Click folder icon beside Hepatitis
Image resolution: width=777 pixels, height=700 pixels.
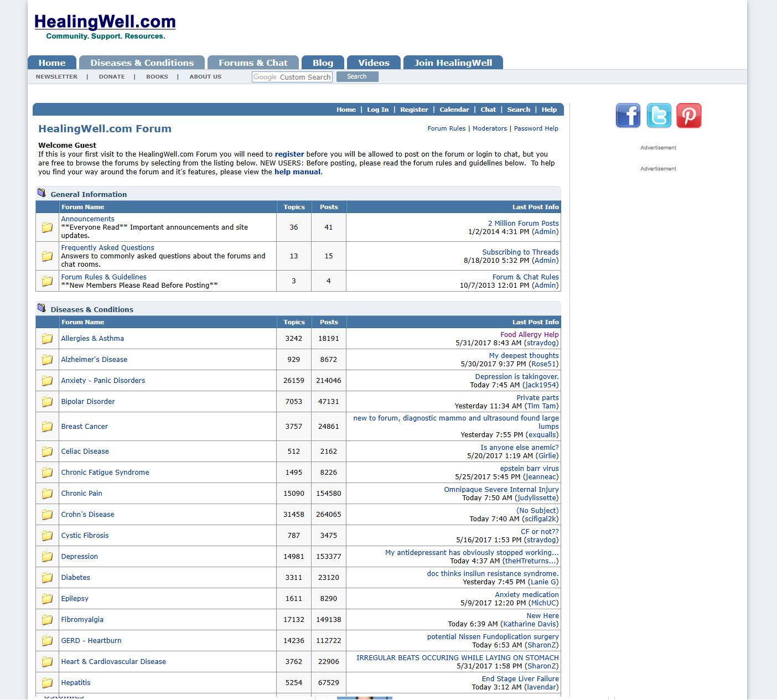[x=47, y=683]
